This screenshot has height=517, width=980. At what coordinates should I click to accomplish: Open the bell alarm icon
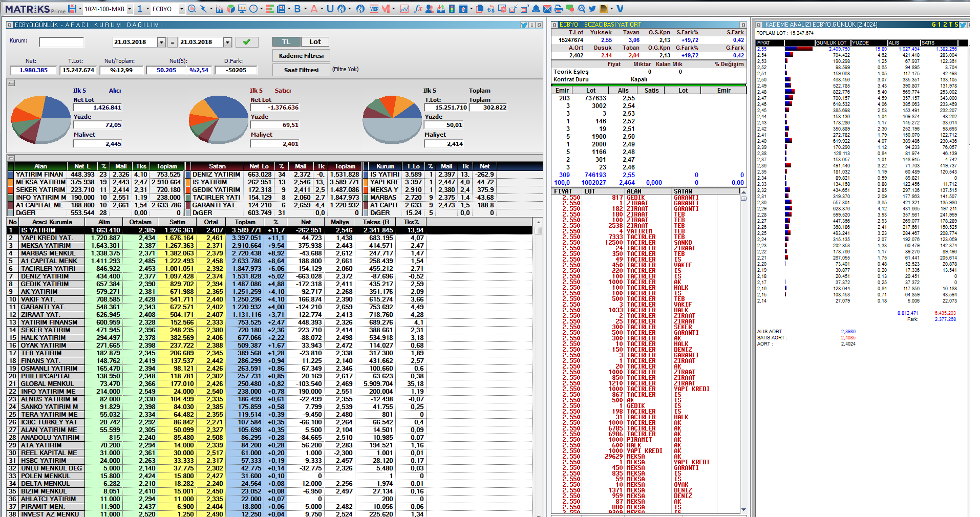tap(536, 9)
